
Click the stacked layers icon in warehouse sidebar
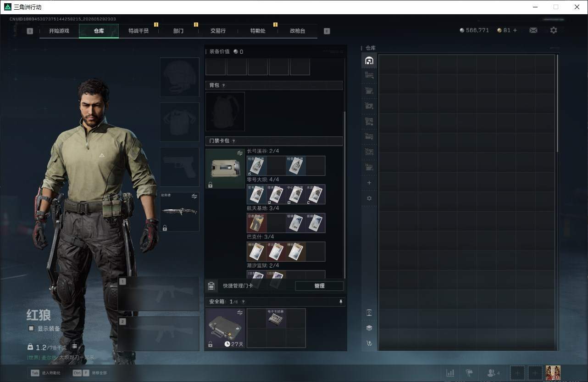[x=369, y=328]
